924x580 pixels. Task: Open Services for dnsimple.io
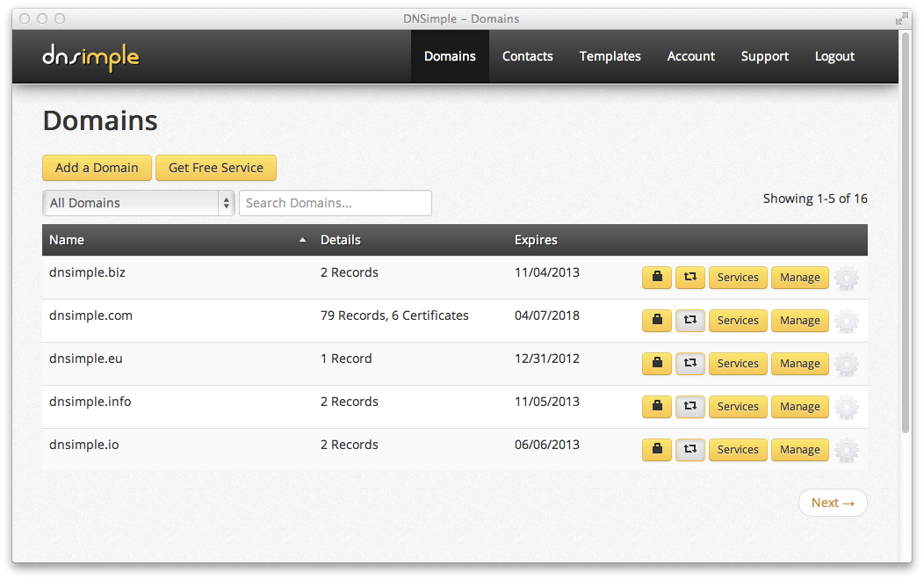738,449
